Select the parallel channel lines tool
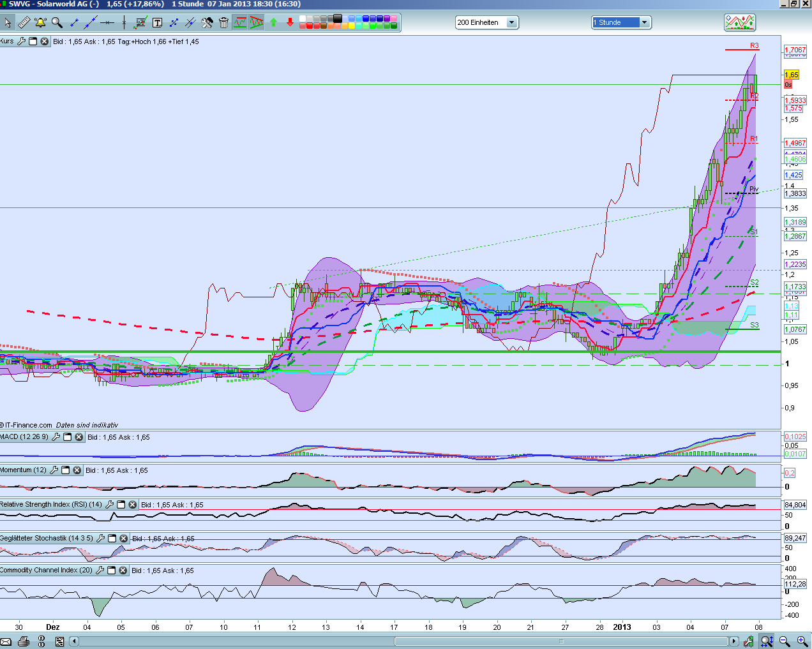812x649 pixels. 190,23
